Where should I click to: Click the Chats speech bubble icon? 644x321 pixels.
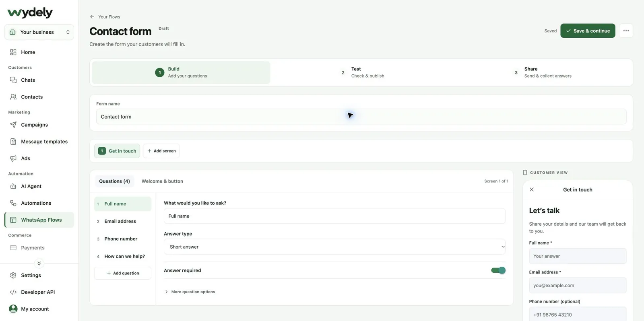13,80
